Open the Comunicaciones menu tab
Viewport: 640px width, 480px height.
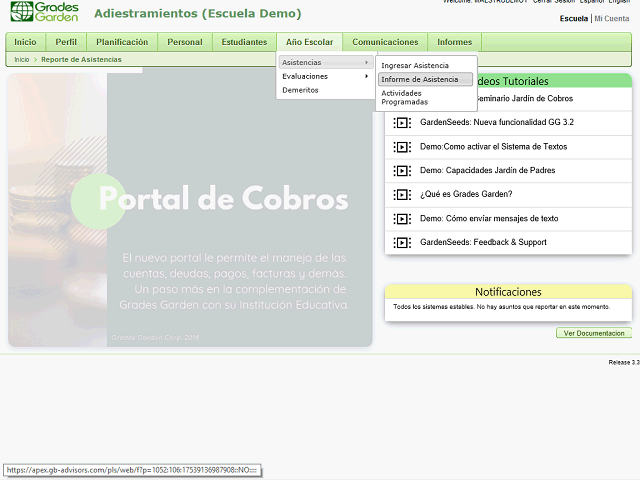pos(385,42)
